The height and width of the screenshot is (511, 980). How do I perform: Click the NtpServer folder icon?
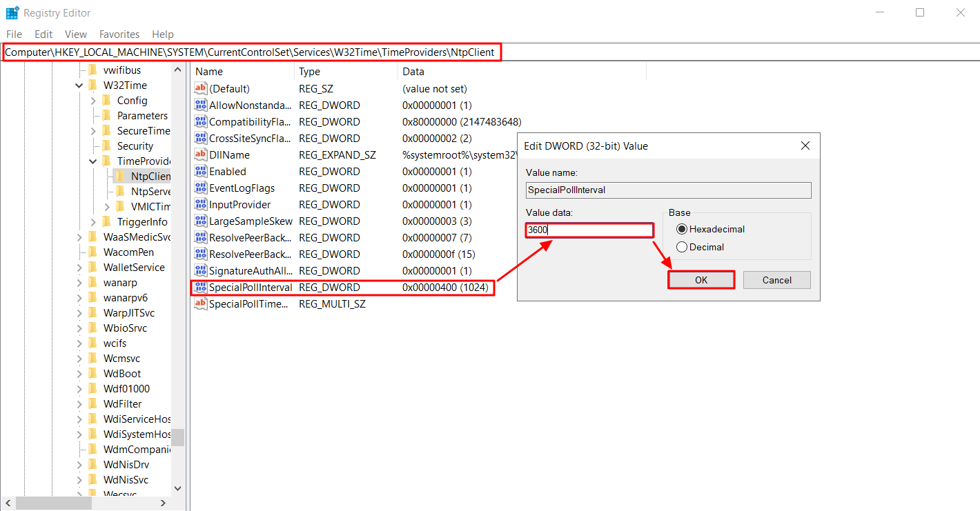click(x=120, y=191)
